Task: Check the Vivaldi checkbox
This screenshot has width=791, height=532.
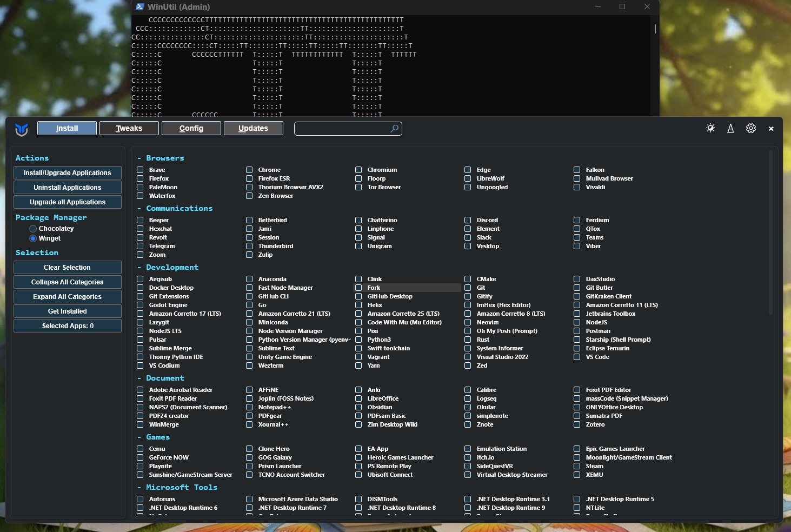Action: coord(577,187)
